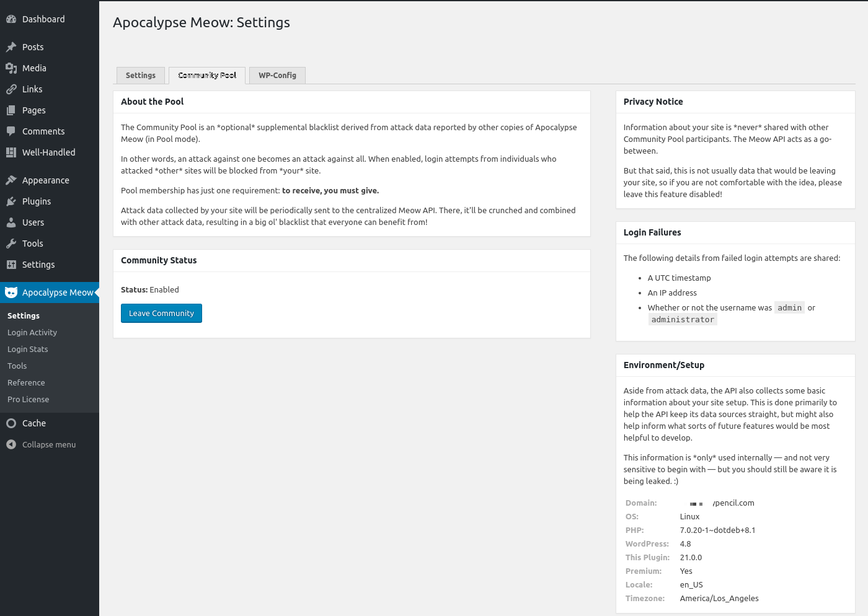The width and height of the screenshot is (868, 616).
Task: Click the 'A UTC timestamp' list item
Action: (680, 278)
